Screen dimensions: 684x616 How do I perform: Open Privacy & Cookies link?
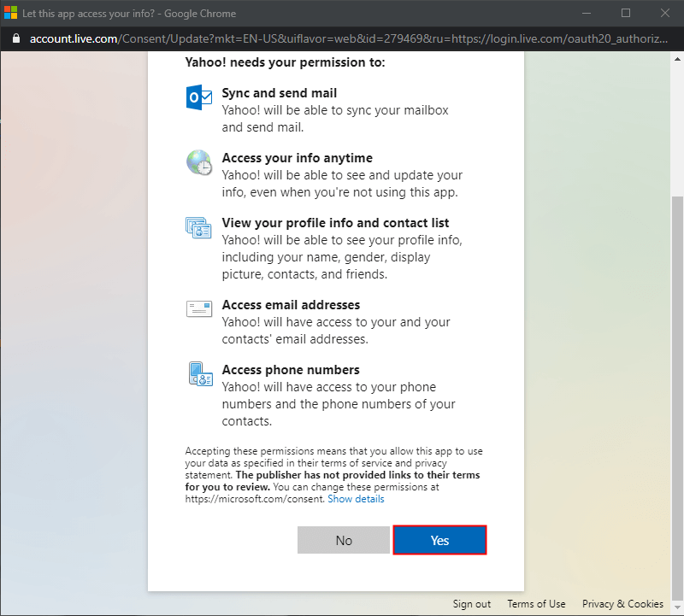click(622, 604)
